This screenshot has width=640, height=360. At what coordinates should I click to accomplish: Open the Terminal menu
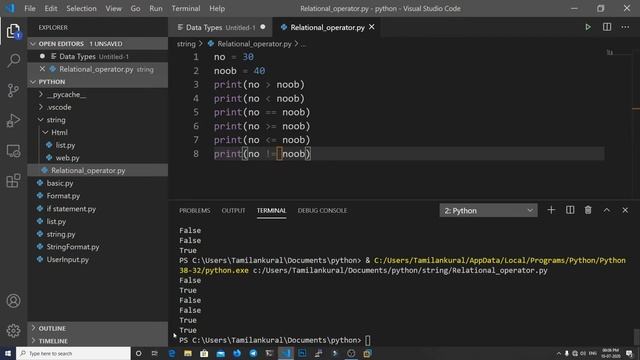coord(186,8)
